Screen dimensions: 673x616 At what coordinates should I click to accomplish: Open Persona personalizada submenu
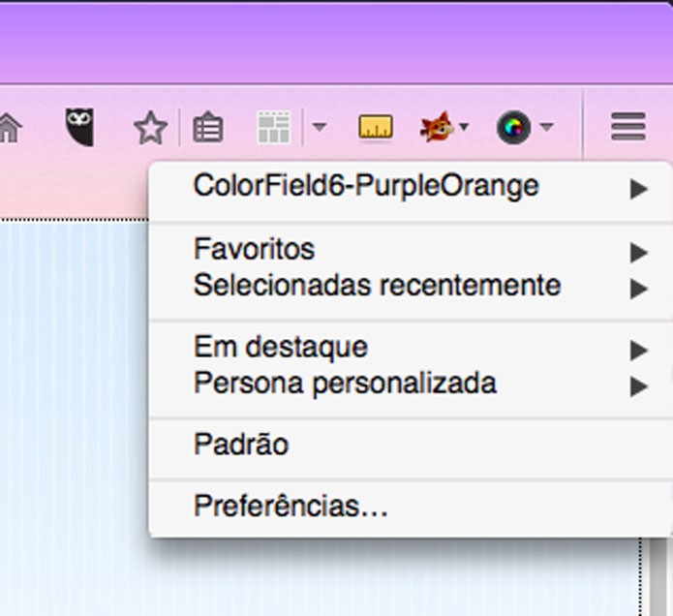click(411, 384)
